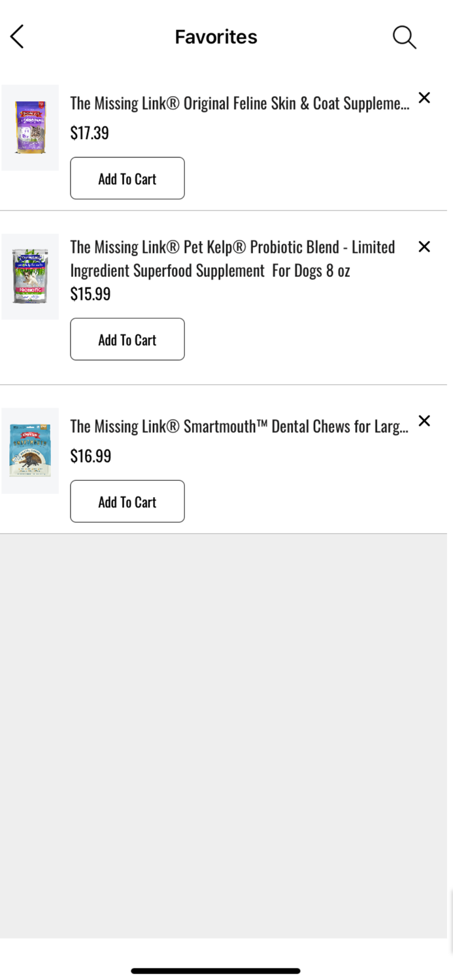Remove the Pet Kelp Probiotic Blend favorite
The height and width of the screenshot is (980, 453).
tap(424, 247)
